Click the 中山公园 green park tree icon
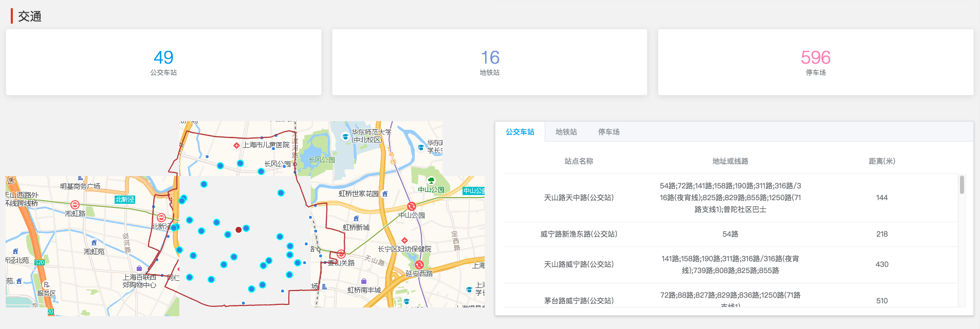 (431, 181)
